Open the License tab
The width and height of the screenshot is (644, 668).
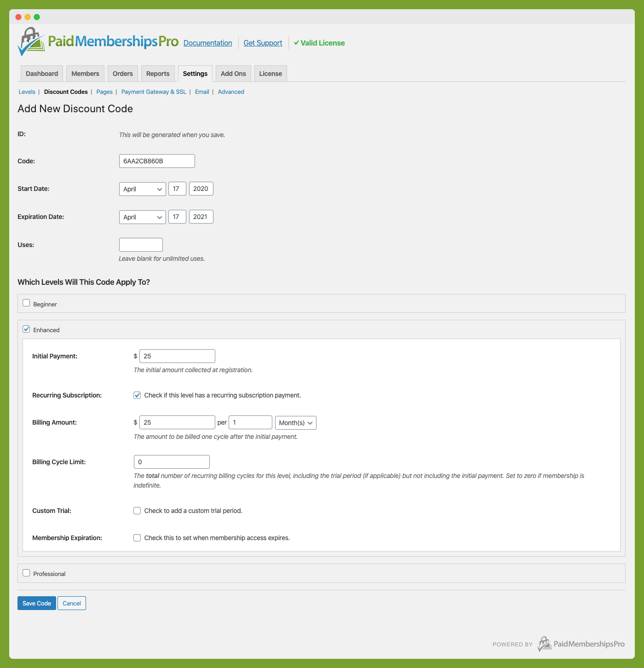pyautogui.click(x=270, y=74)
